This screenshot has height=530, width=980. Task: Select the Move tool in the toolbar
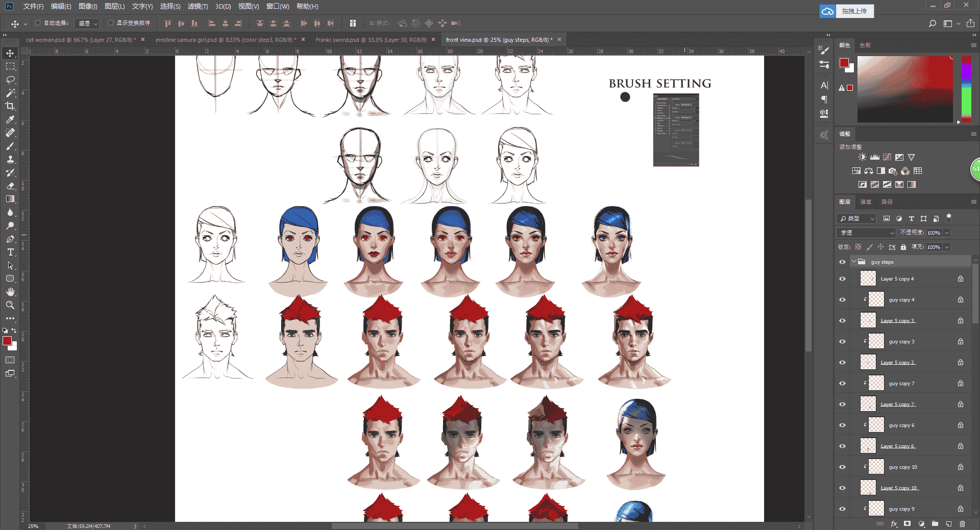tap(10, 53)
